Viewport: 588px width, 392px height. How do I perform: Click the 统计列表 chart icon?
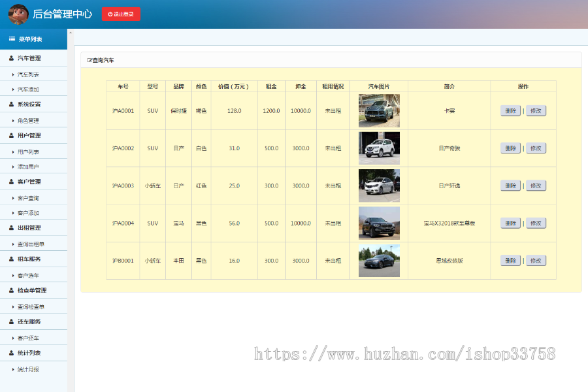point(12,353)
